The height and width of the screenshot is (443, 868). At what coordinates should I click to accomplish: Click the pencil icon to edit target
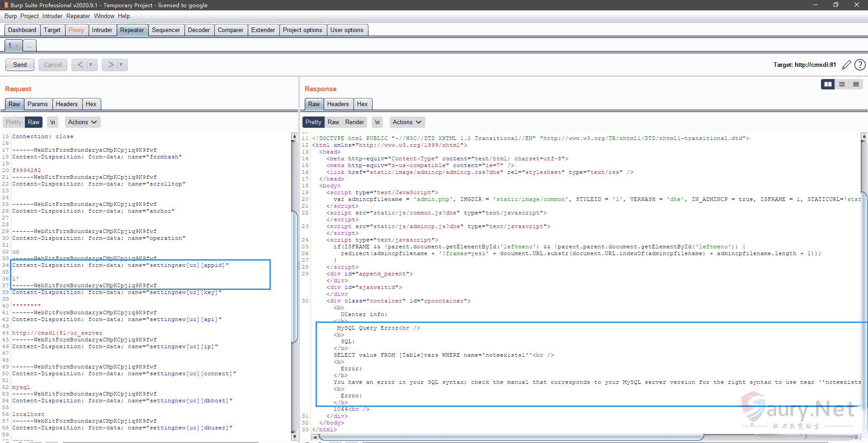[x=846, y=65]
